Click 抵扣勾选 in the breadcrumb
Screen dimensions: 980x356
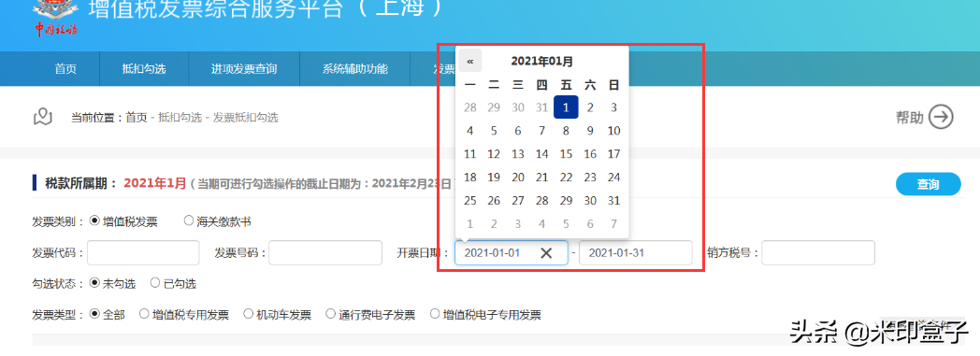tap(180, 118)
